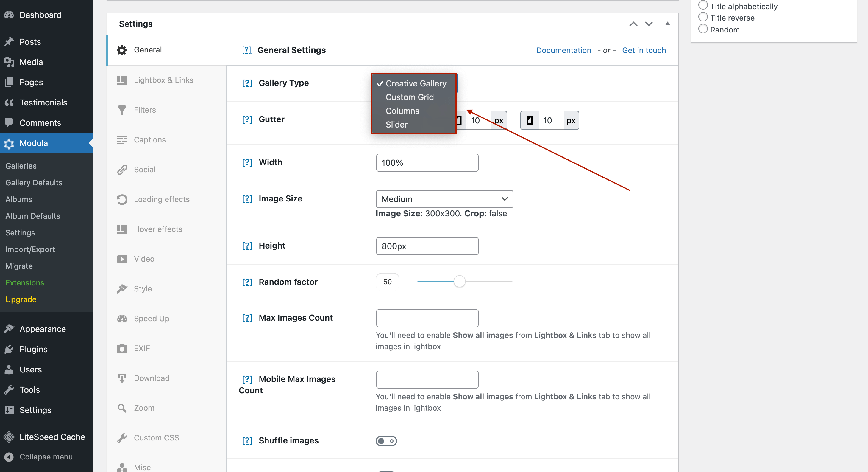Switch to the Style tab
The width and height of the screenshot is (868, 472).
tap(166, 289)
